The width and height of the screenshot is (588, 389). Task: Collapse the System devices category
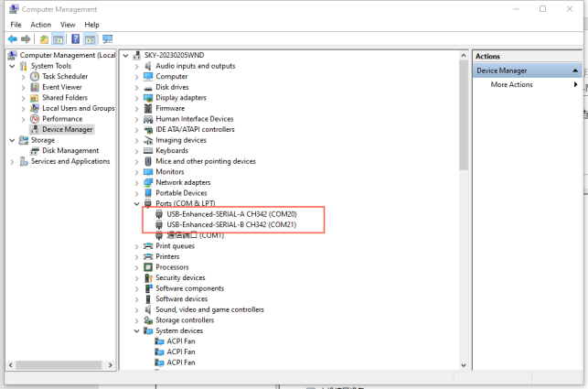click(x=137, y=330)
